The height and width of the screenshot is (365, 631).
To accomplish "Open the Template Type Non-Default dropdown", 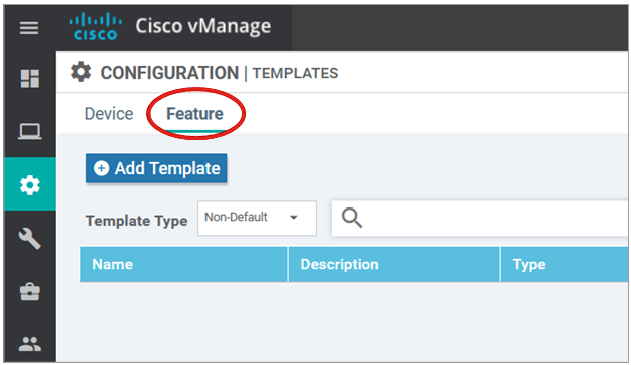I will tap(257, 218).
